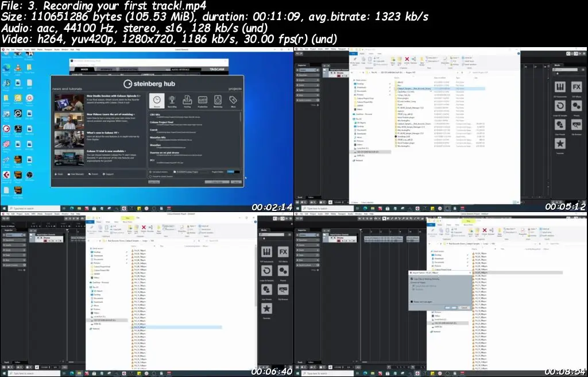
Task: Click the imported audio clip on the 00:08:54 frame timeline
Action: pos(383,239)
